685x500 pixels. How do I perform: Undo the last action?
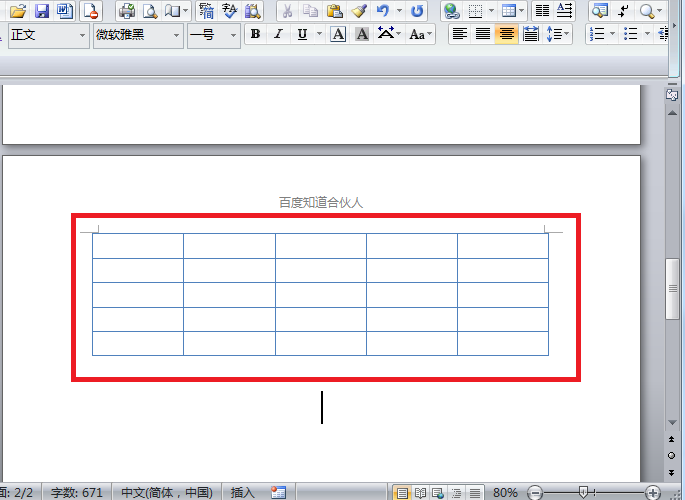(383, 10)
